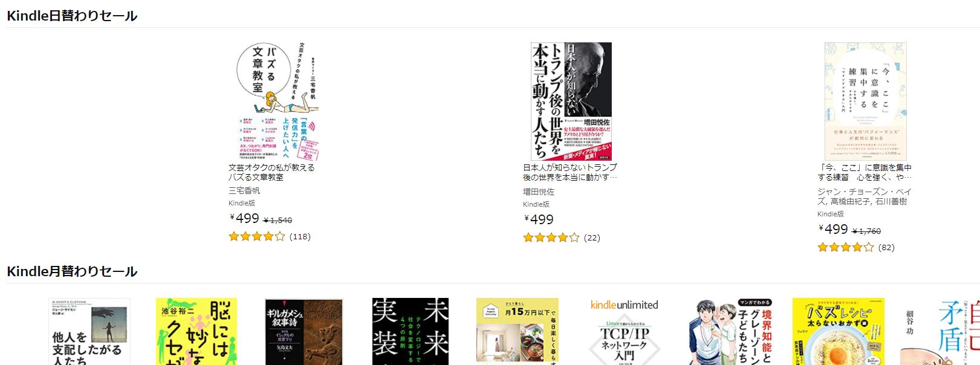
Task: Open the TCP/IP ネットワーク入門 kindleunlimited book
Action: [625, 331]
